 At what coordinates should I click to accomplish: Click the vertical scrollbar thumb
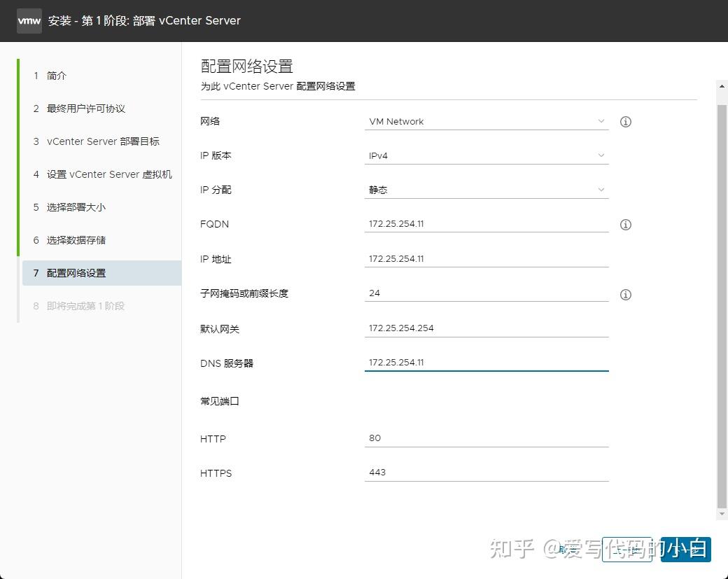click(x=722, y=307)
